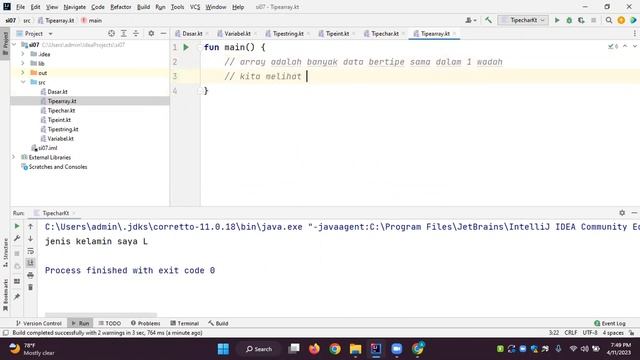Print Run console output
The image size is (640, 360).
pos(30,276)
